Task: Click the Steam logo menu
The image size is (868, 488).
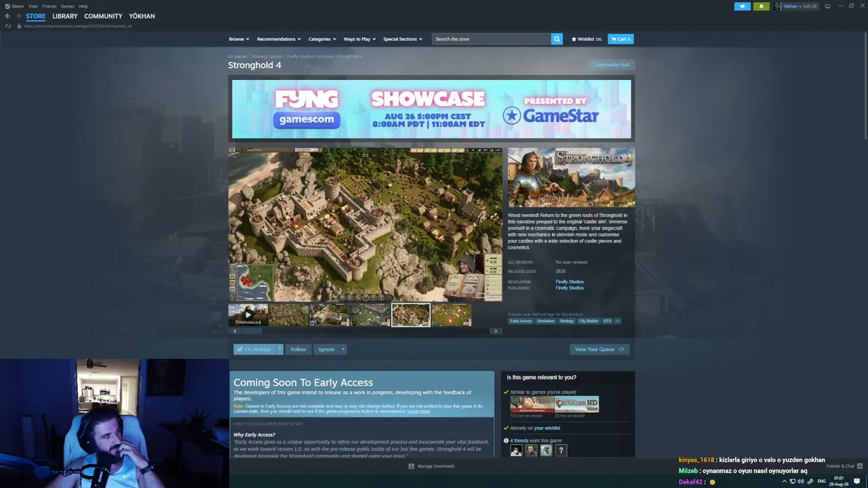Action: pyautogui.click(x=14, y=6)
